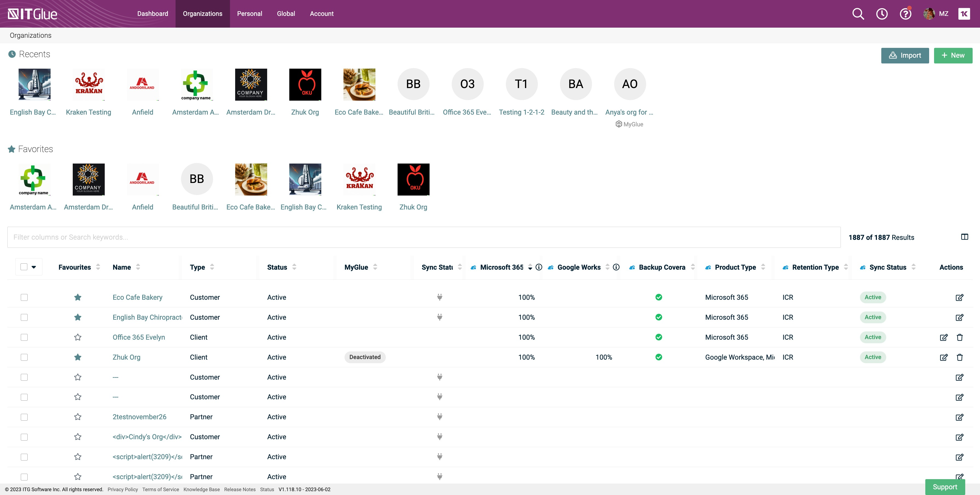Screen dimensions: 980x495
Task: Check the Customer row above 2testnovember26
Action: [24, 397]
